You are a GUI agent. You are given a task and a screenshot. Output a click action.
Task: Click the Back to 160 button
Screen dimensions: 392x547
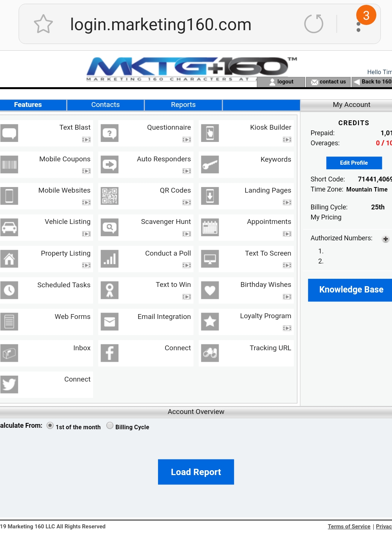(372, 82)
